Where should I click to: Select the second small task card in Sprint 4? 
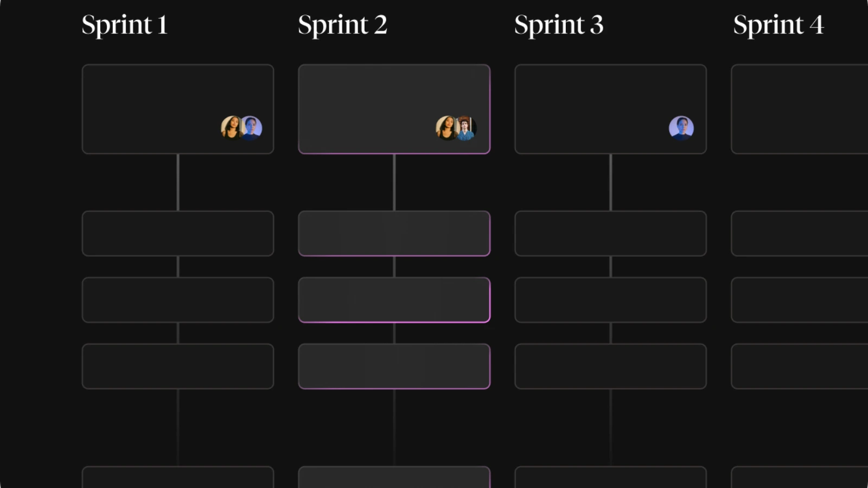[800, 300]
